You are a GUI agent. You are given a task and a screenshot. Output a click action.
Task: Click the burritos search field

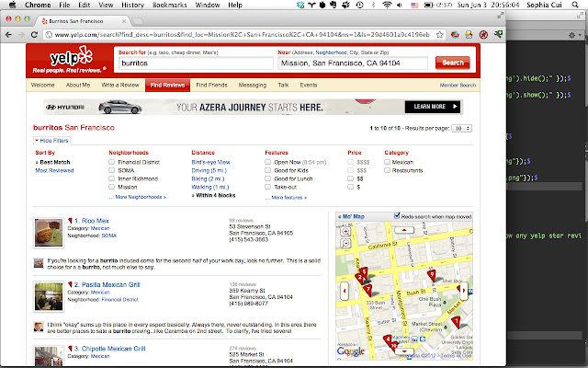(196, 63)
